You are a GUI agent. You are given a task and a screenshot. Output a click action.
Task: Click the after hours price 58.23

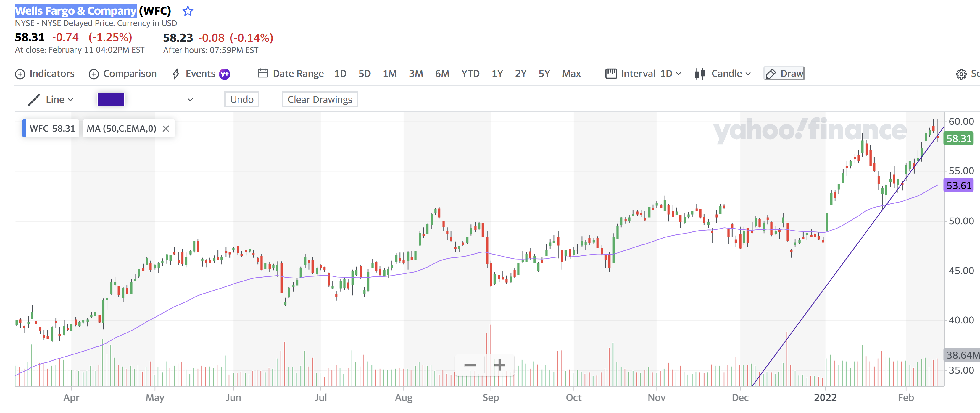(178, 38)
